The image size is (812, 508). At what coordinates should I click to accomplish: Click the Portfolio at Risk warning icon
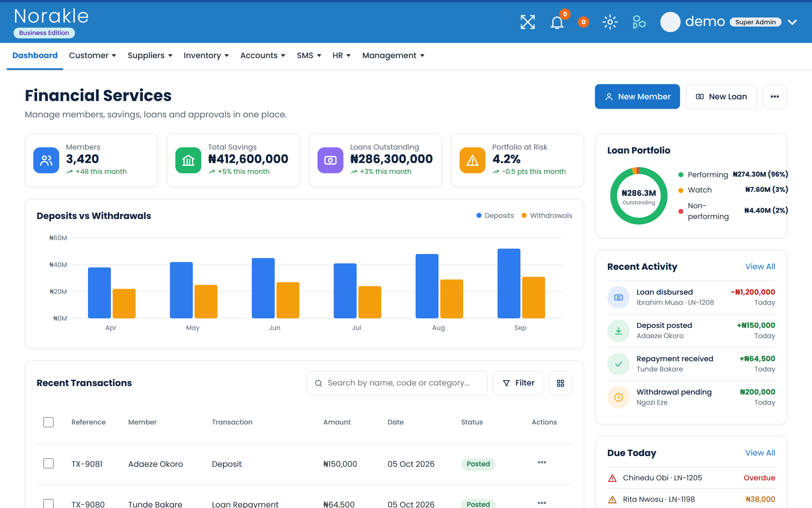pos(473,160)
